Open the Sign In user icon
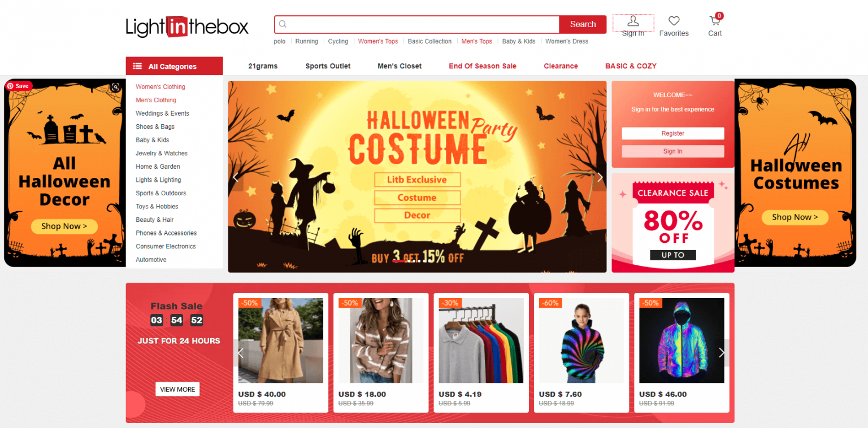This screenshot has height=428, width=868. point(633,21)
